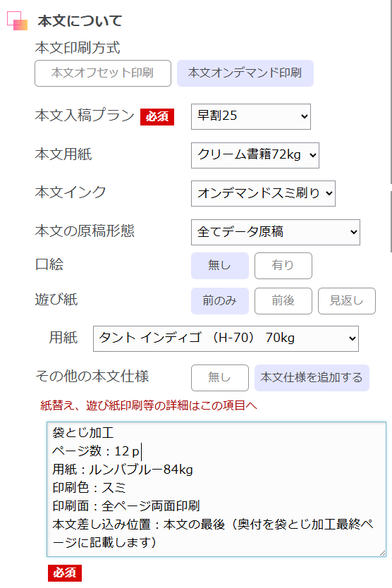Click the red 必須 badge next to 本文入稿プラン

157,116
